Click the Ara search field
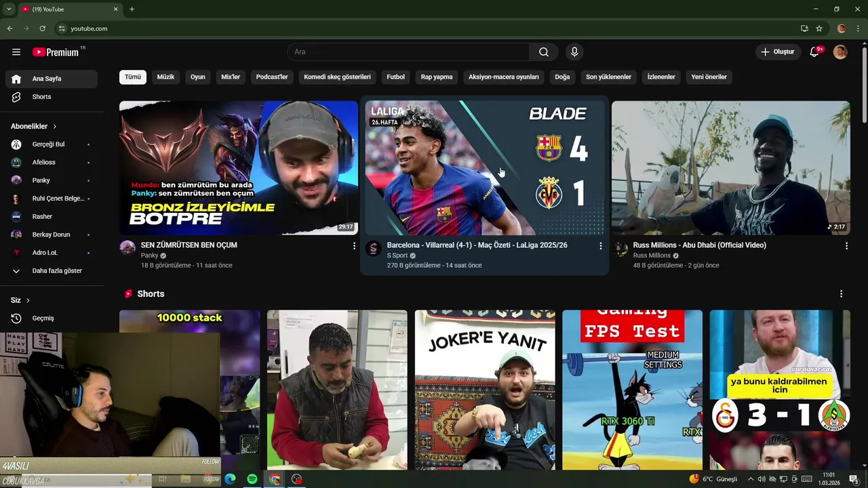Screen dimensions: 868x488 tap(408, 52)
